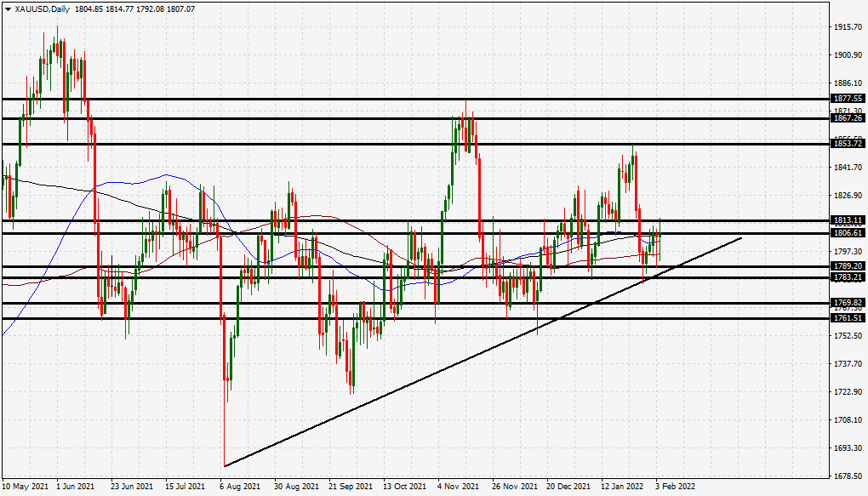Select the 1813.11 horizontal level label
This screenshot has width=868, height=496.
click(x=848, y=220)
